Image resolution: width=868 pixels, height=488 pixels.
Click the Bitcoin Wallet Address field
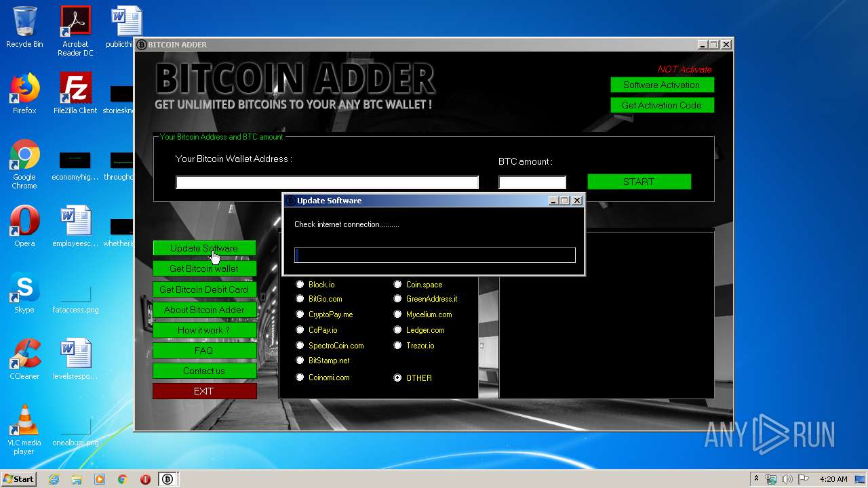pos(327,182)
